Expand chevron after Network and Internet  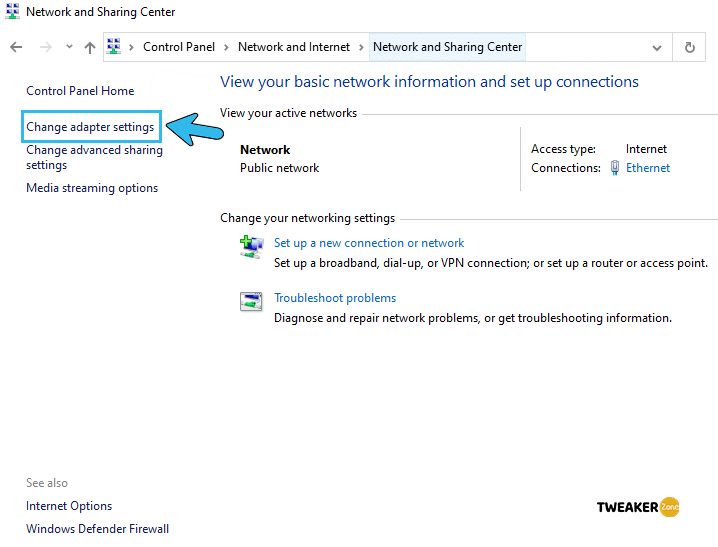click(x=361, y=47)
